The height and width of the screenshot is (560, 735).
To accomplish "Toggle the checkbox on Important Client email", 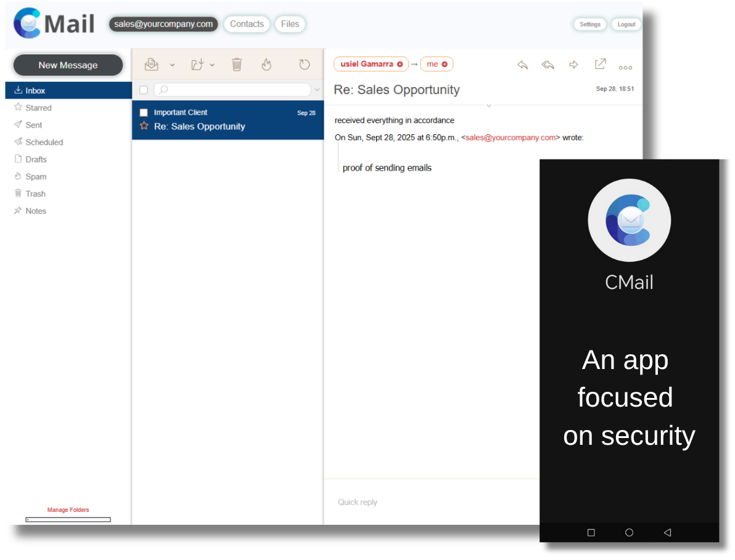I will 144,112.
